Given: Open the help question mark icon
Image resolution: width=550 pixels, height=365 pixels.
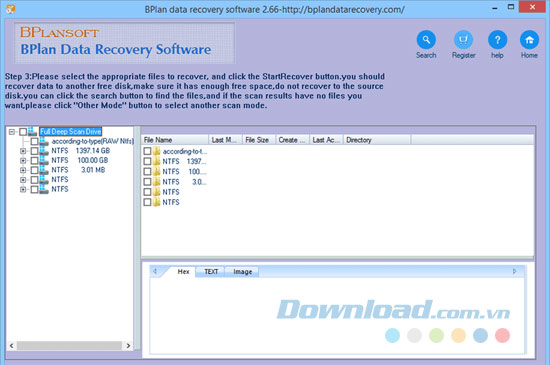Looking at the screenshot, I should [497, 40].
